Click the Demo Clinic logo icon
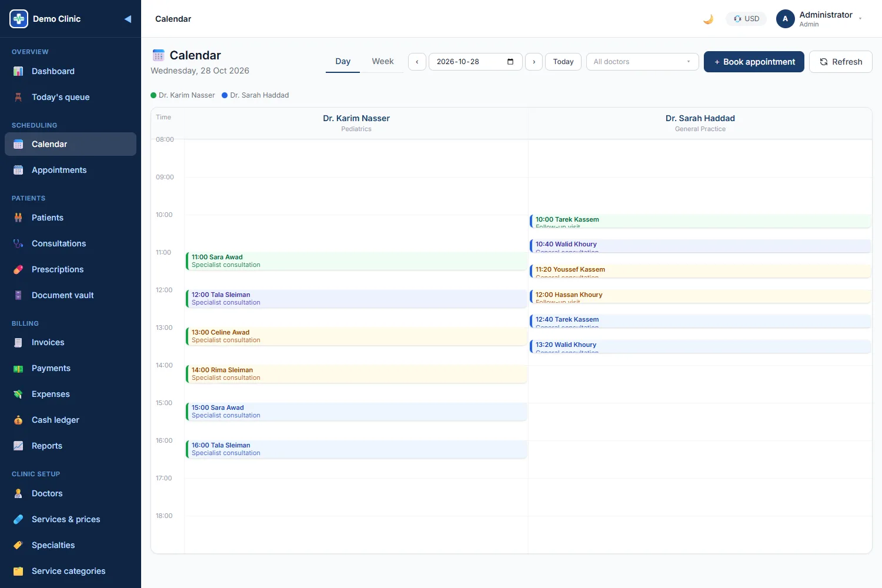This screenshot has width=882, height=588. (x=19, y=19)
